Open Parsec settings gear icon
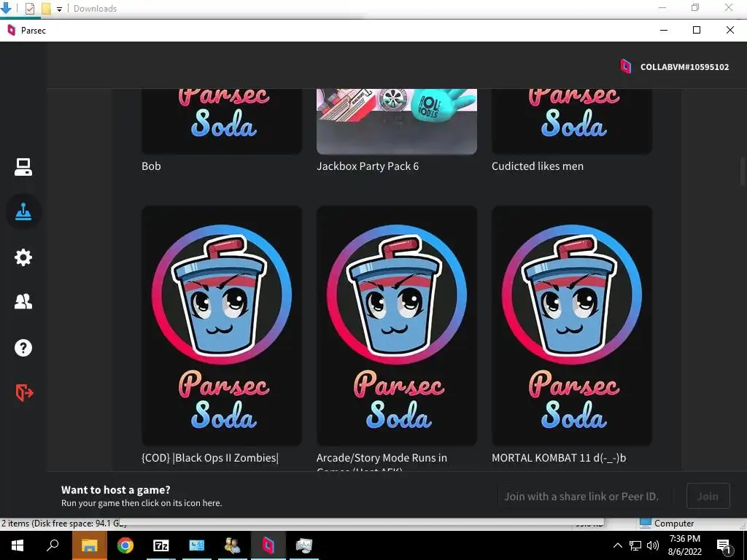The width and height of the screenshot is (747, 560). [23, 257]
